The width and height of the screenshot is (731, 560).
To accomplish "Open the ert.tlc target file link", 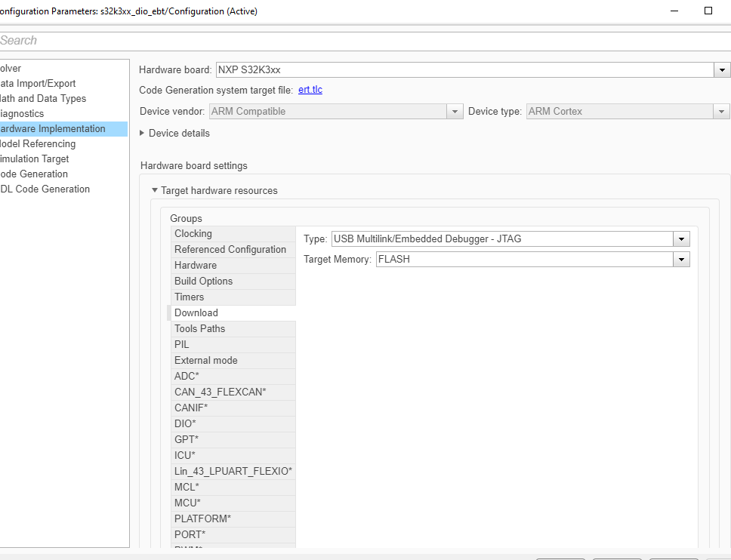I will (310, 90).
